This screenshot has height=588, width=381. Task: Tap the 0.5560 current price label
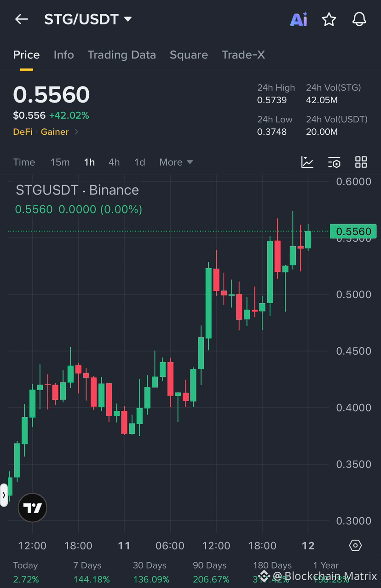[353, 231]
